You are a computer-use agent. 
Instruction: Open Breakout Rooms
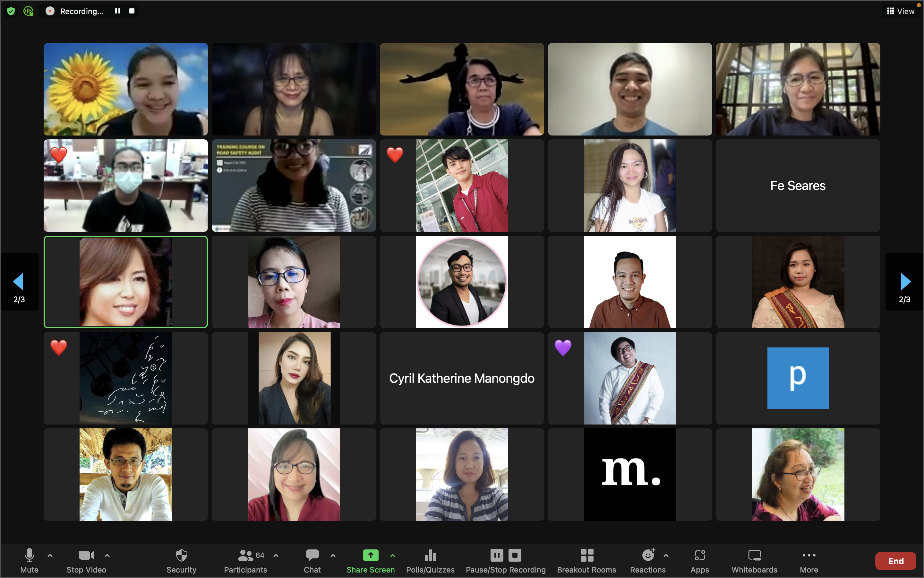click(586, 560)
